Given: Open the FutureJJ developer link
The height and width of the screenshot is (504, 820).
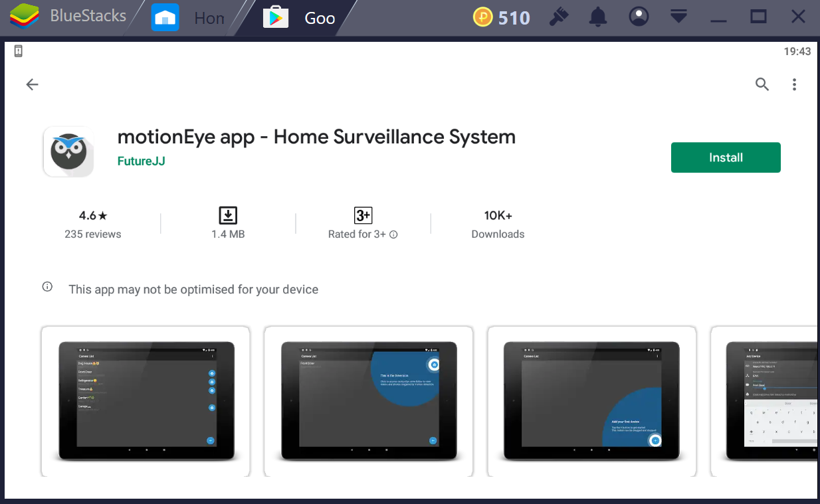Looking at the screenshot, I should click(141, 161).
